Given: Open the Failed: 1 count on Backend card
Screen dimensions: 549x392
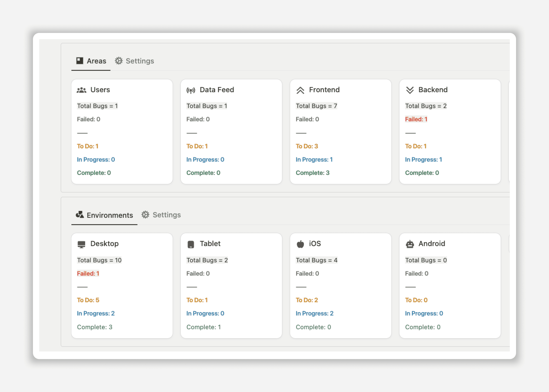Looking at the screenshot, I should click(416, 119).
